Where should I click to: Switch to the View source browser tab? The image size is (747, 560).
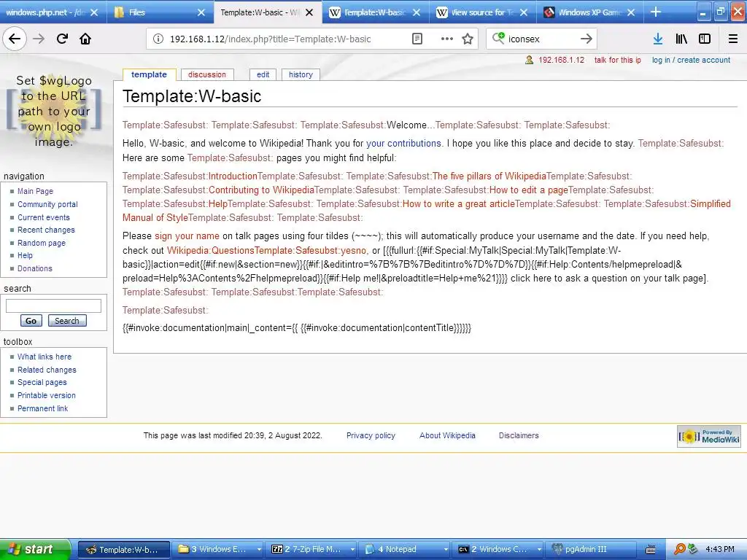[x=483, y=12]
